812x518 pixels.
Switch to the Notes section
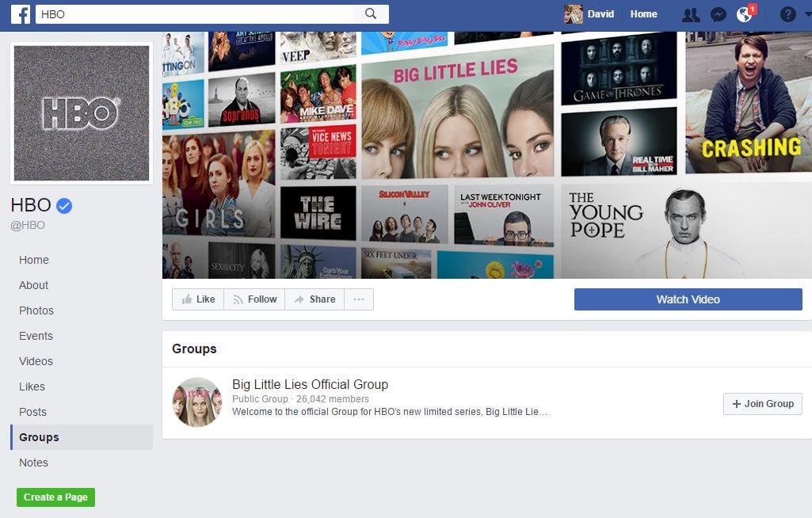click(33, 463)
